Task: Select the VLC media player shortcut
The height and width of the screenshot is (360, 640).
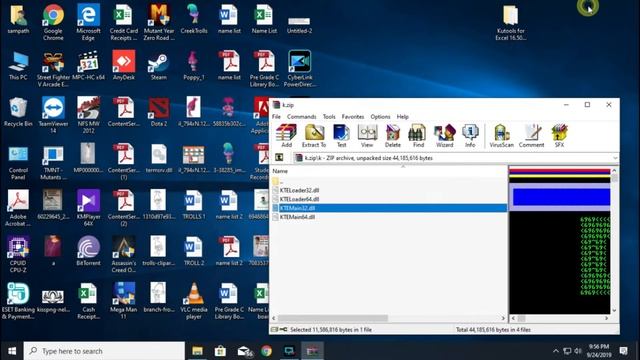Action: 194,301
